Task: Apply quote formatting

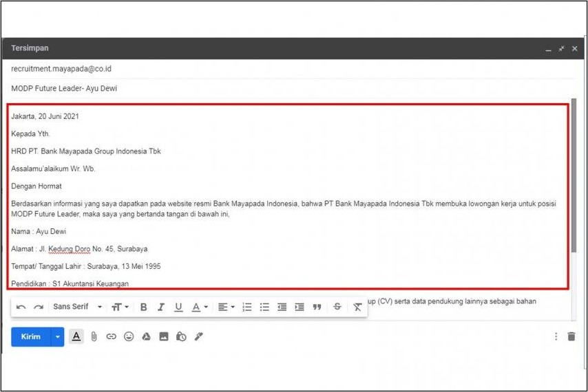Action: point(317,307)
